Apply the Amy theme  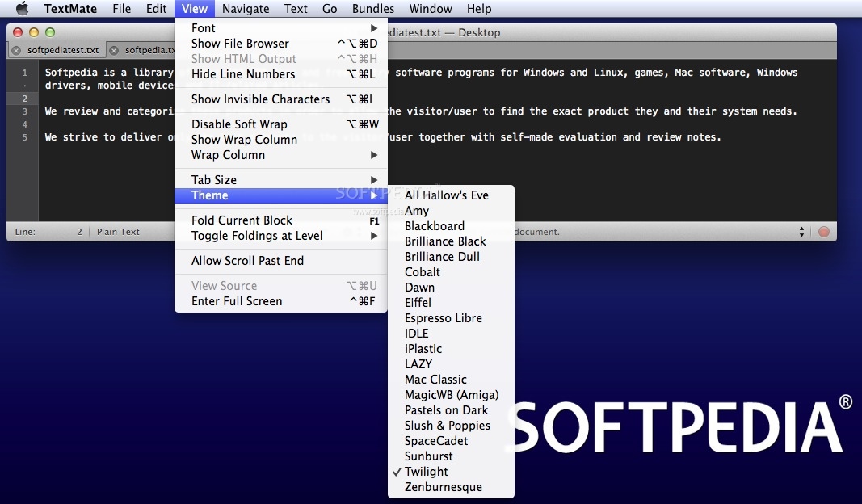click(451, 211)
